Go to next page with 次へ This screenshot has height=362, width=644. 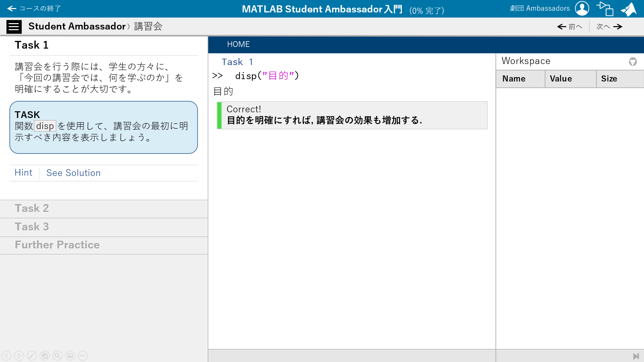[x=609, y=26]
